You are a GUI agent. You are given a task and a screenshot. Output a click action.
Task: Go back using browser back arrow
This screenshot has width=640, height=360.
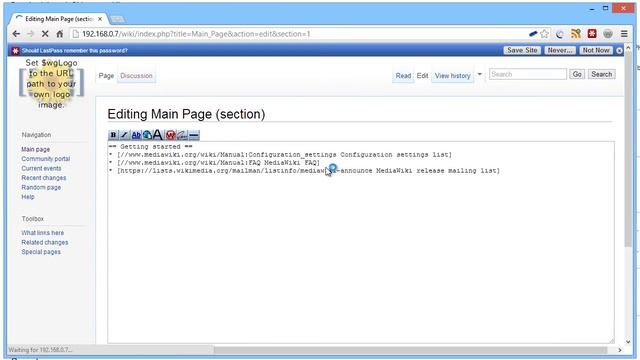[16, 34]
